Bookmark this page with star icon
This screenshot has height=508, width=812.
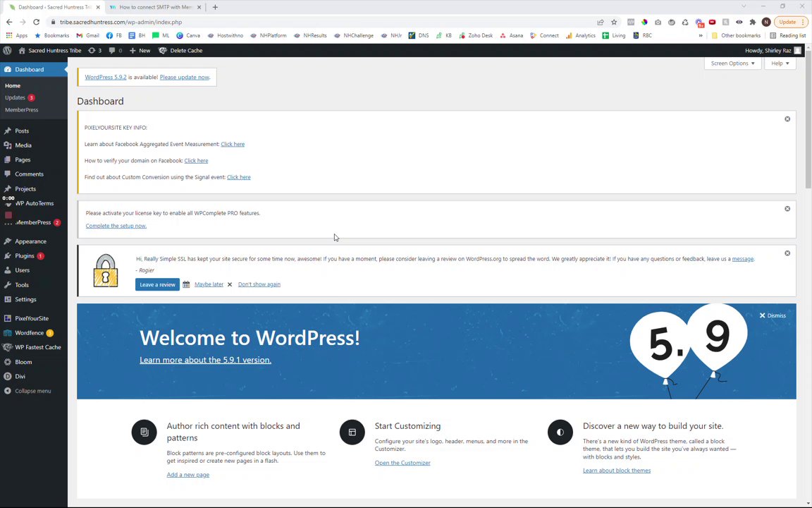pos(614,23)
